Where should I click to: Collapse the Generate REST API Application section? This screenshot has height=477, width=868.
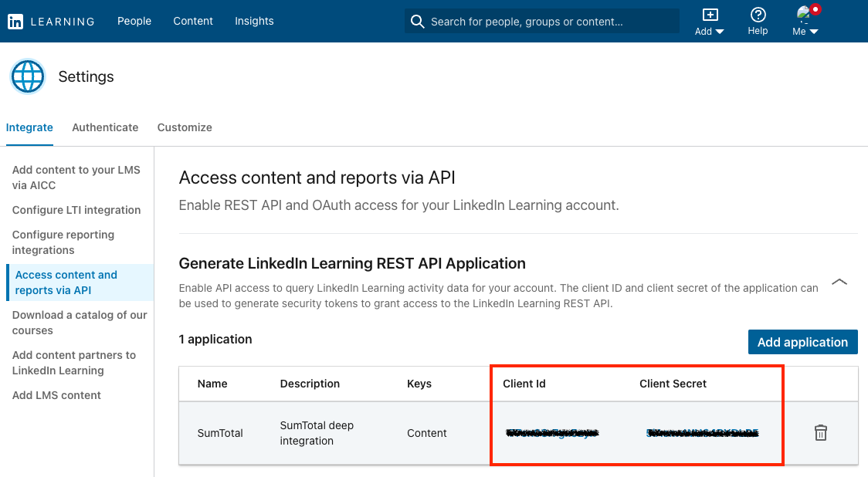[839, 282]
